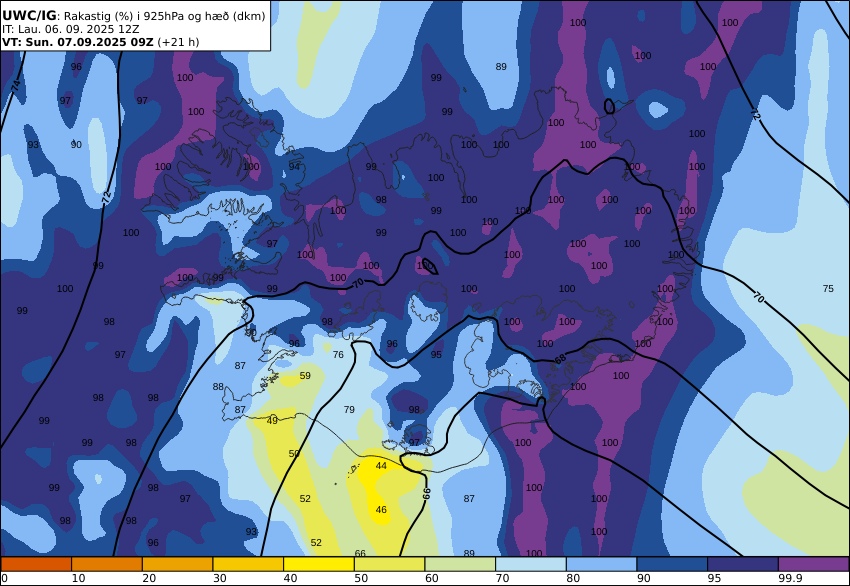Click the humidity value 88 on the map
Viewport: 850px width, 586px height.
[x=218, y=387]
